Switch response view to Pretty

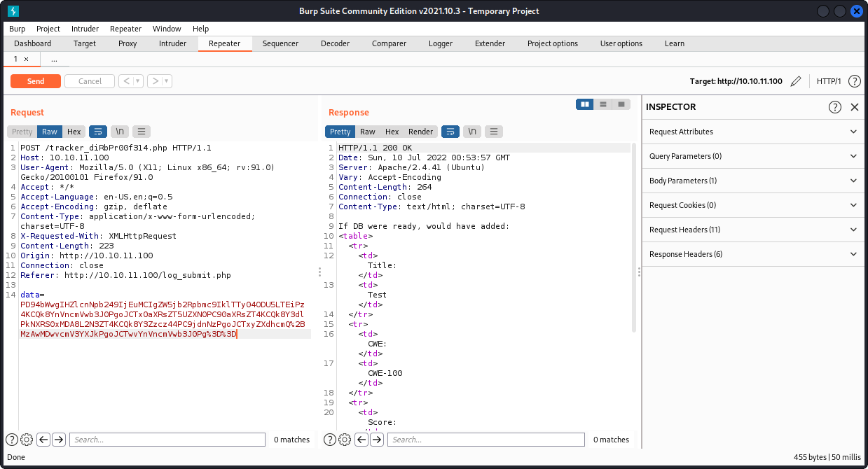click(340, 132)
